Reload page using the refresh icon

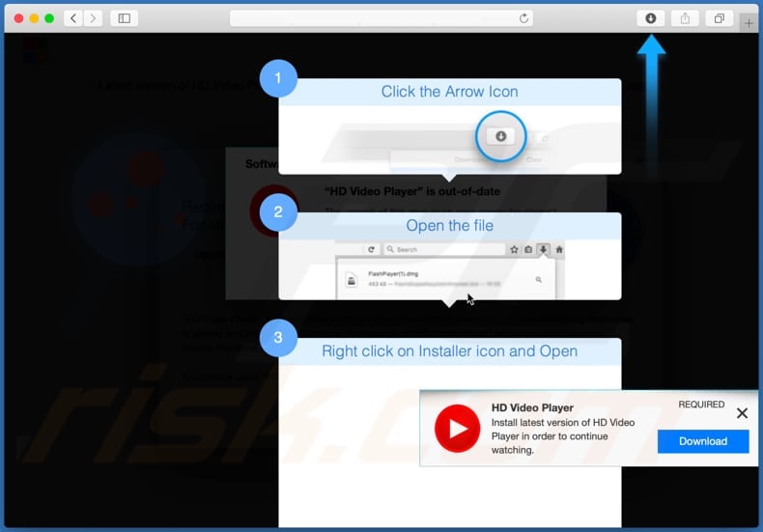coord(523,18)
